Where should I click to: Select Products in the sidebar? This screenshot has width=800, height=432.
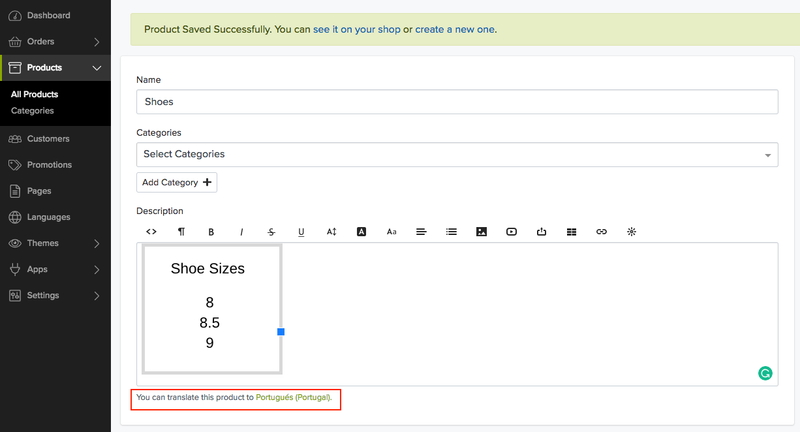coord(44,68)
